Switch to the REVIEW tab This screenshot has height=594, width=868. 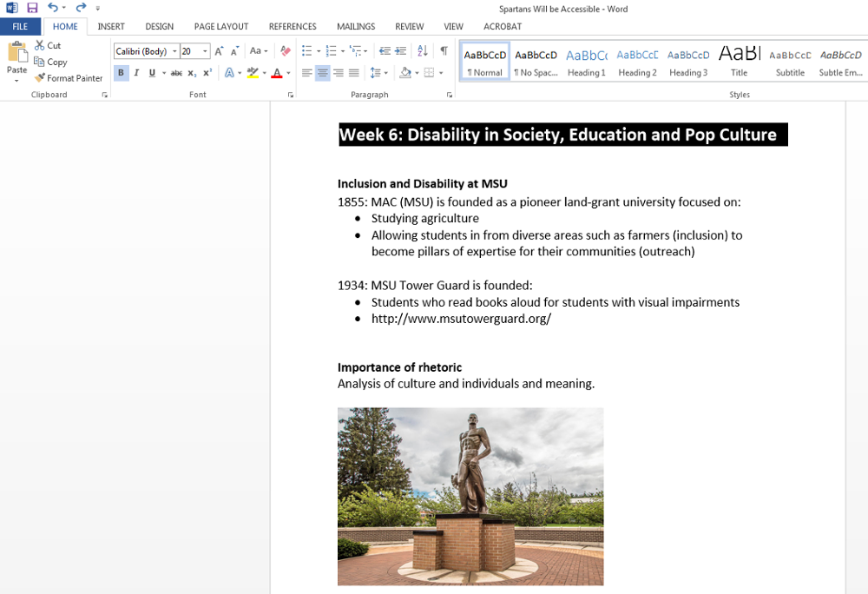(x=410, y=27)
